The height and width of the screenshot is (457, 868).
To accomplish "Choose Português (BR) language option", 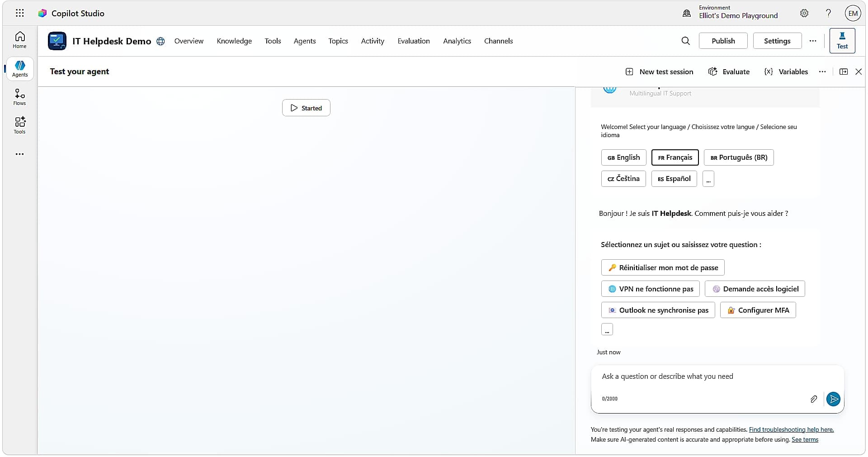I will (x=739, y=157).
